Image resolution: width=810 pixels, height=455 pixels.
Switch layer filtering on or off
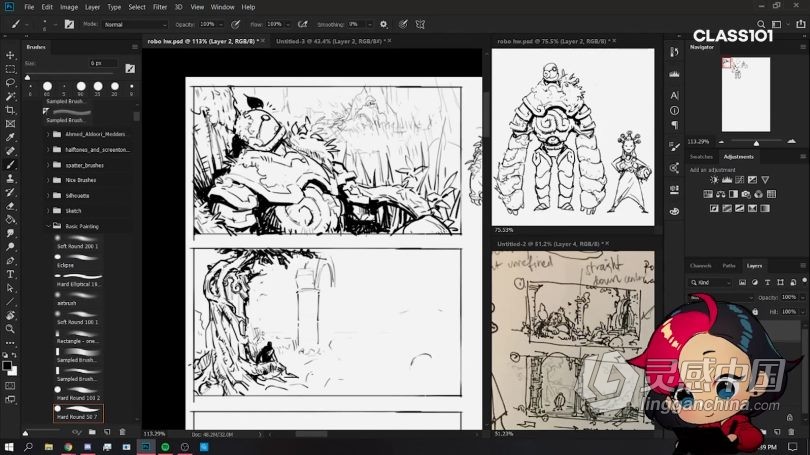coord(805,281)
